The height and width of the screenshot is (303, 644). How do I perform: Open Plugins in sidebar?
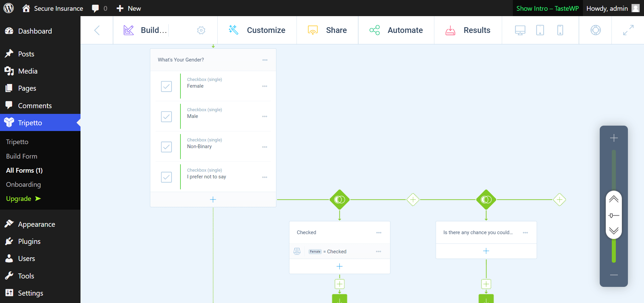pos(40,241)
